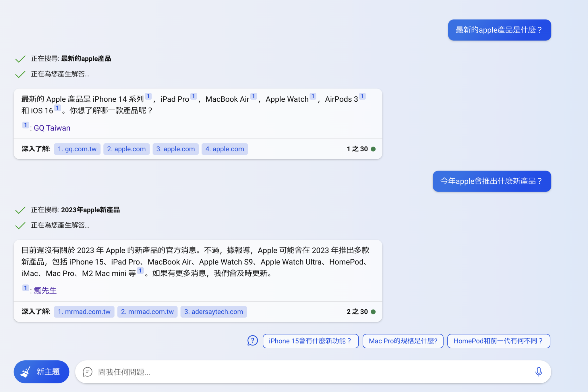This screenshot has width=588, height=392.
Task: Click suggestion iPhone 15會有什麼新功能
Action: [310, 341]
